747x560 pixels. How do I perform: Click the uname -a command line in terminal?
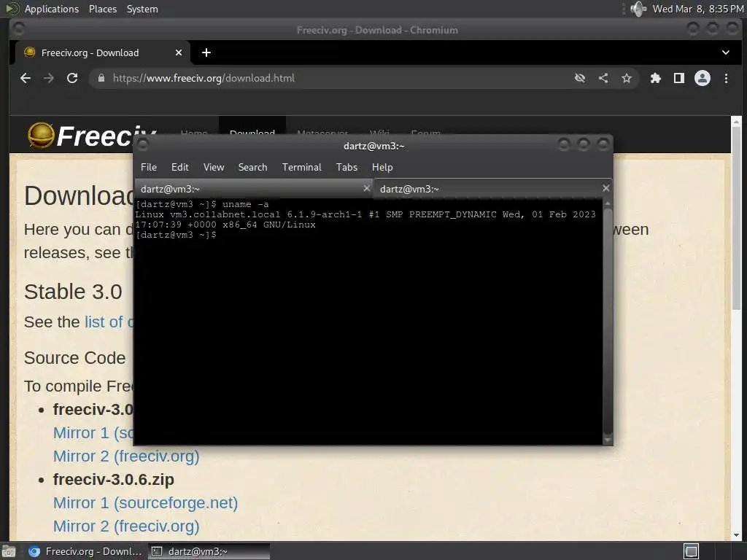coord(202,204)
